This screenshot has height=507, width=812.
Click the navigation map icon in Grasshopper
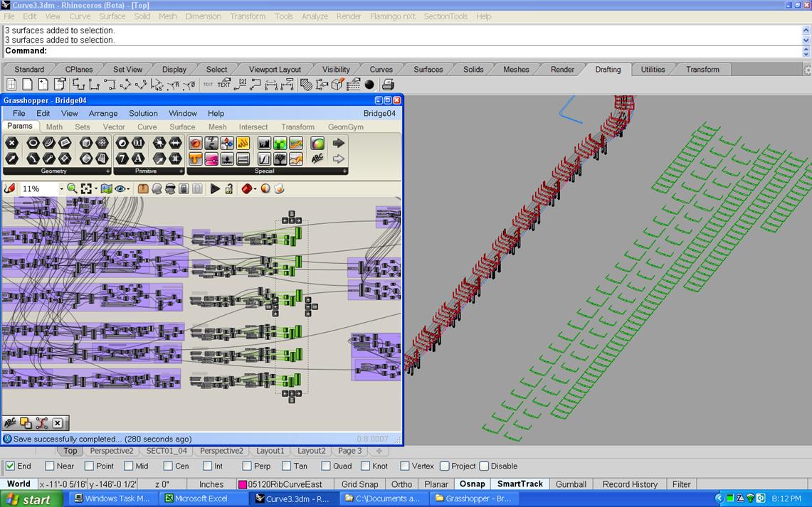click(x=106, y=188)
